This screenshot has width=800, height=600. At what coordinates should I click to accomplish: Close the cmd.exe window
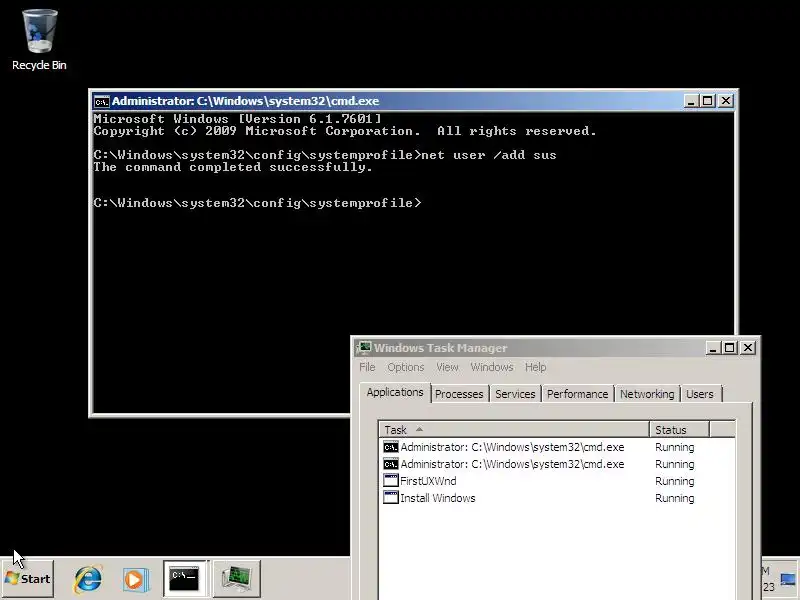click(726, 101)
